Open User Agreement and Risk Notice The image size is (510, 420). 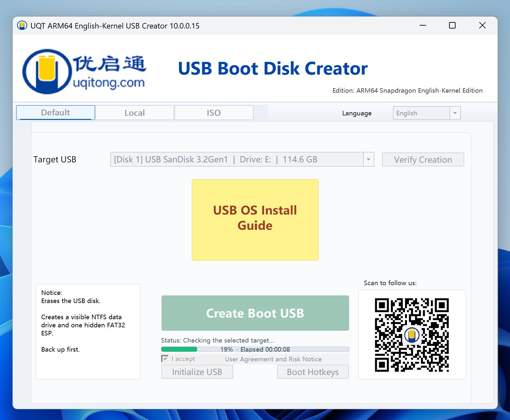[x=273, y=359]
